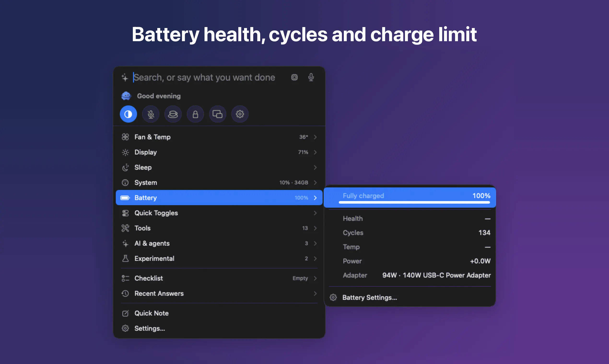Click the Recent Answers clock icon
This screenshot has height=364, width=609.
pyautogui.click(x=125, y=293)
